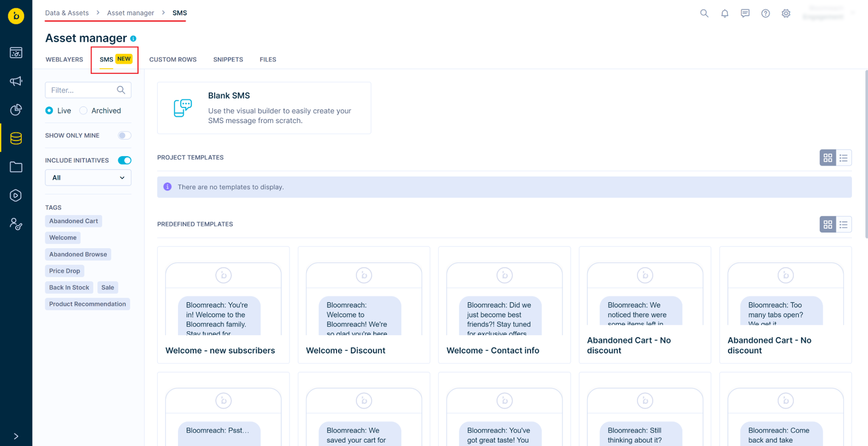Switch Predefined Templates to grid view
Viewport: 868px width, 446px height.
tap(828, 224)
